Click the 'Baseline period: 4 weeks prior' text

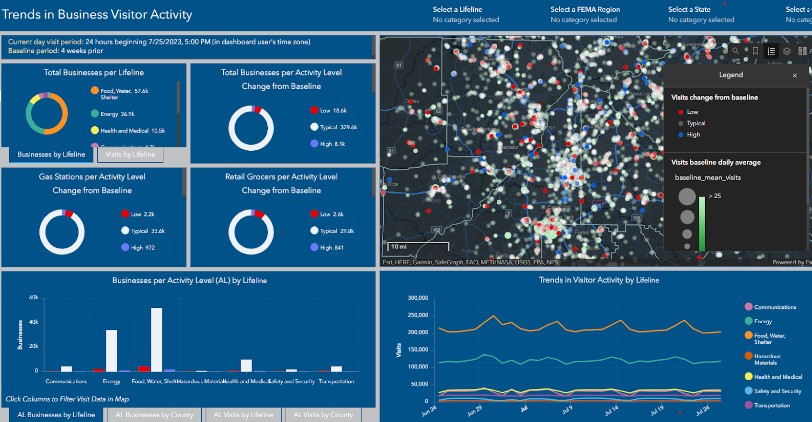click(x=55, y=51)
